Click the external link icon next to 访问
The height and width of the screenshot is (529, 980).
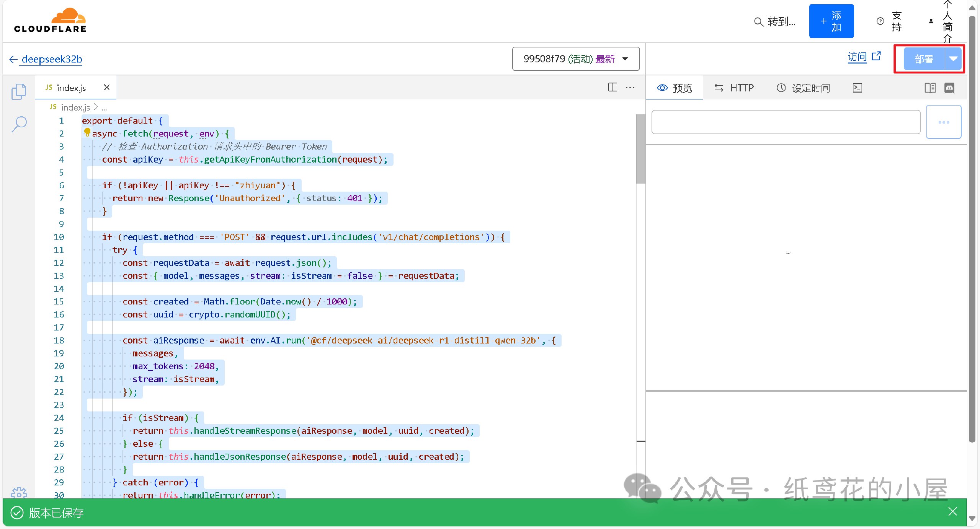[876, 56]
